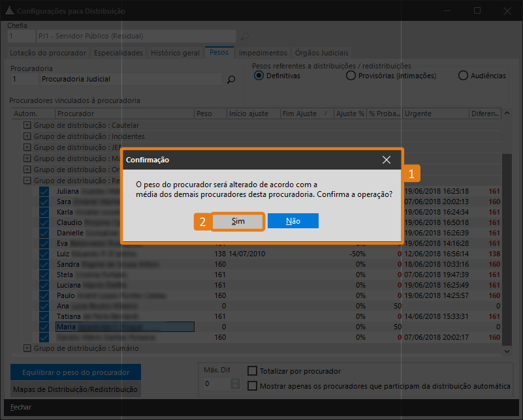Open the Órgãos Judiciais tab
The height and width of the screenshot is (420, 523).
[x=322, y=53]
